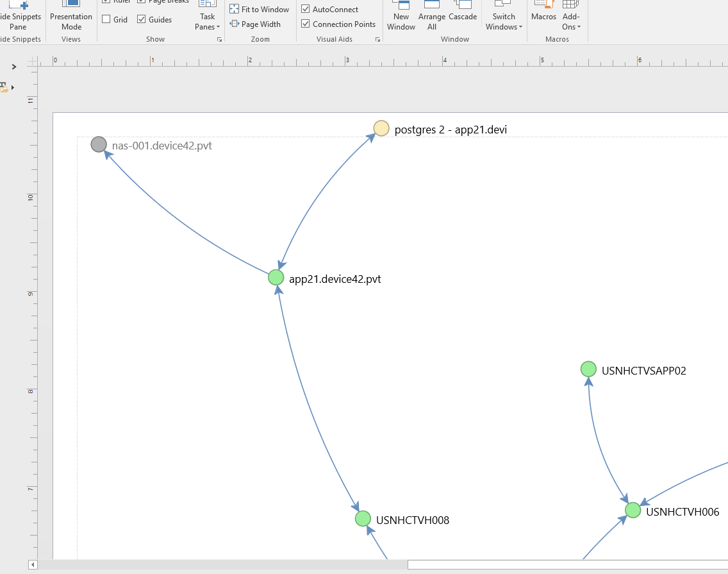Select the app21.device42.pvt node
Image resolution: width=728 pixels, height=574 pixels.
[276, 278]
